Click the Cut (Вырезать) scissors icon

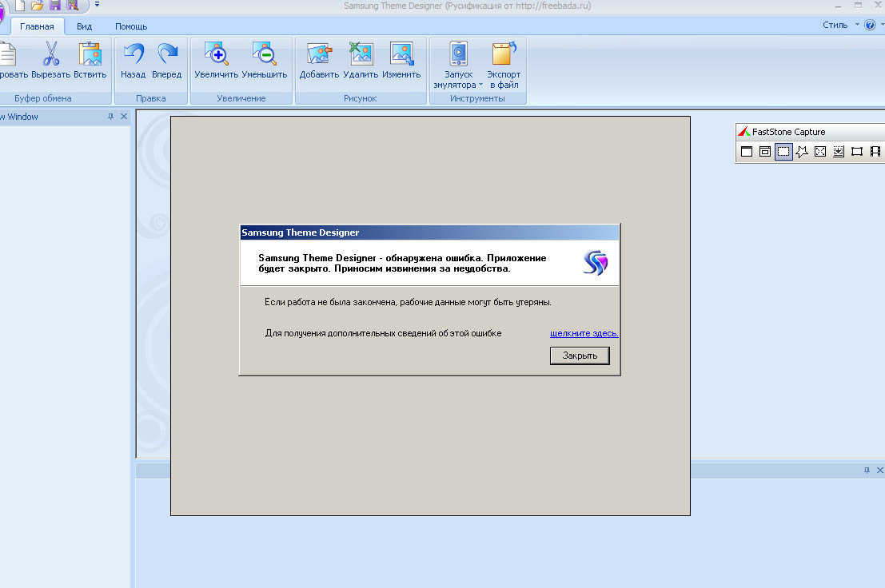click(x=51, y=54)
